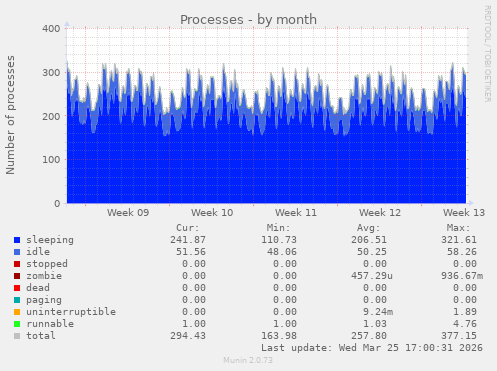Click idle minimum value 48.06
This screenshot has width=497, height=371.
[282, 252]
